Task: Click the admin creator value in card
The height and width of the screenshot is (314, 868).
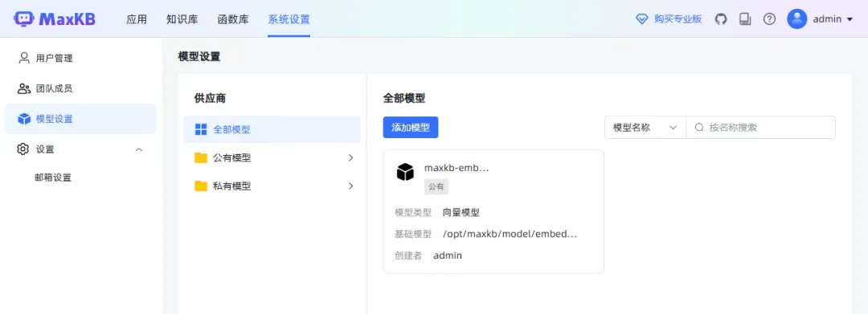Action: pos(448,255)
